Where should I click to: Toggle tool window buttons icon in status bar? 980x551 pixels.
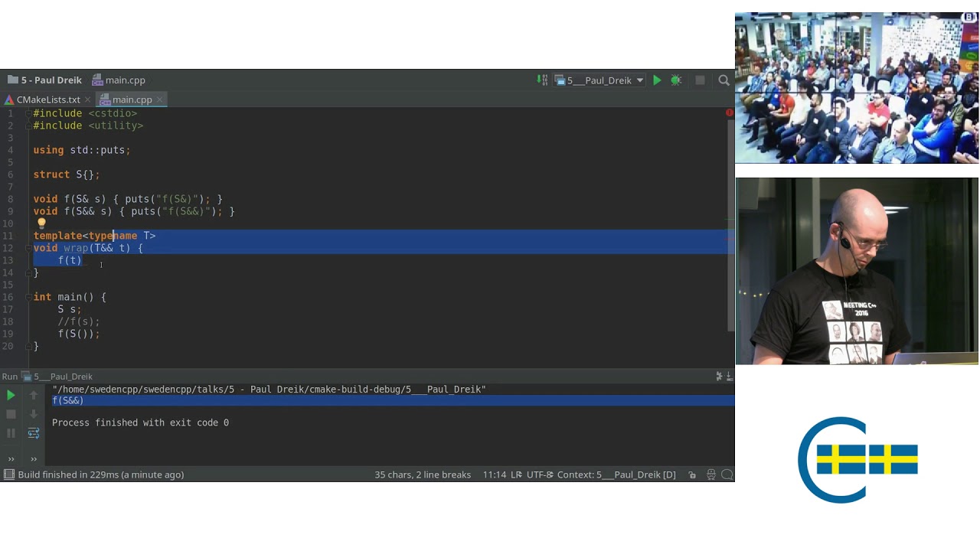pos(8,474)
